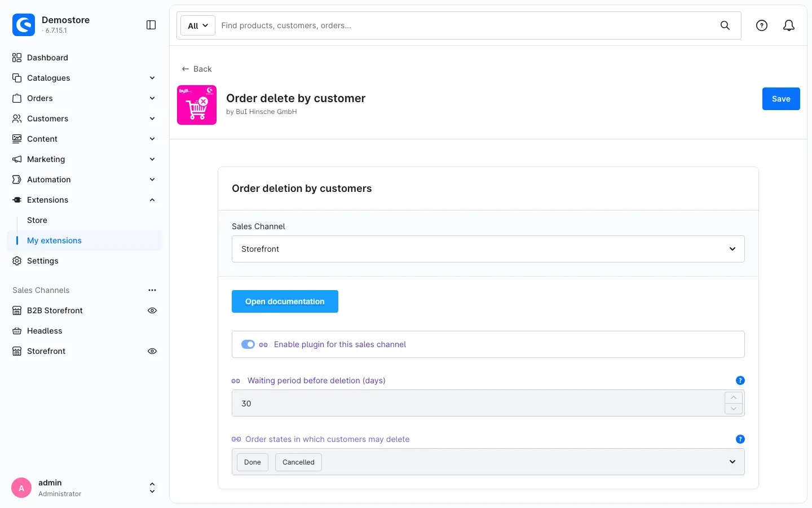812x508 pixels.
Task: Go to Store under Extensions
Action: click(37, 220)
